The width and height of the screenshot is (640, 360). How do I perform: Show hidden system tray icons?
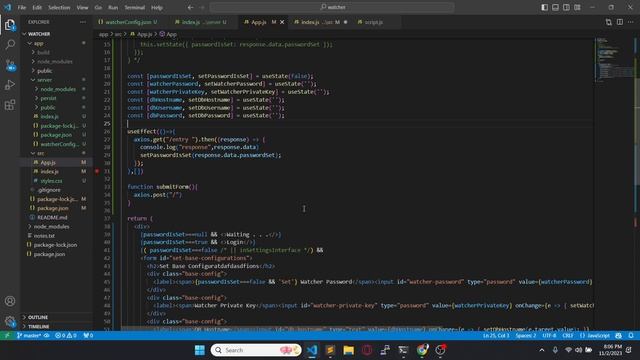pos(542,350)
